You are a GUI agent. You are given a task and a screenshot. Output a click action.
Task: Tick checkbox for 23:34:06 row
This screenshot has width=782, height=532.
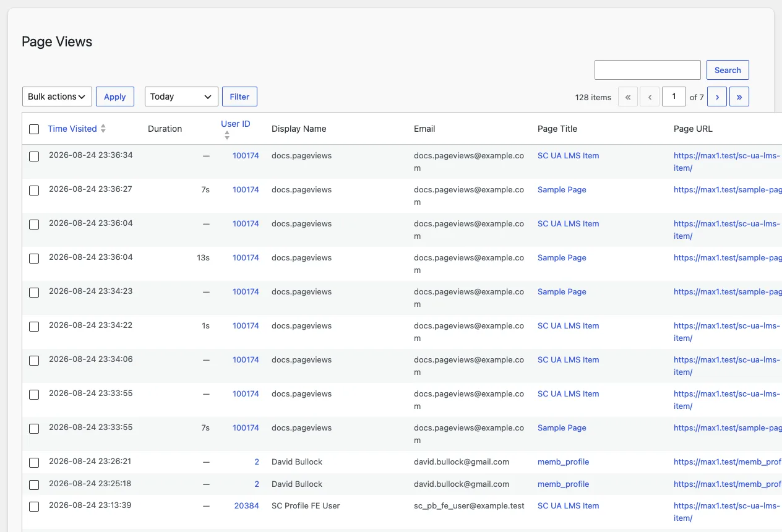34,361
